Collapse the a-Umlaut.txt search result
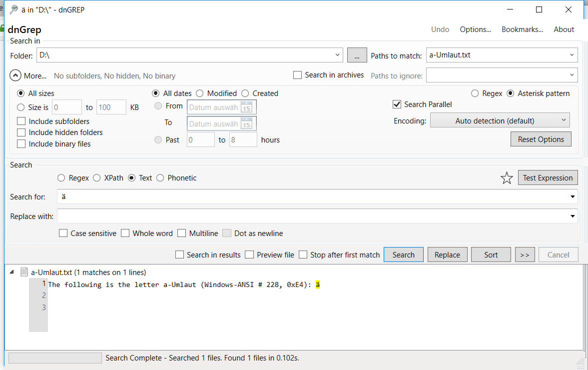Screen dimensions: 588x370 click(x=11, y=272)
